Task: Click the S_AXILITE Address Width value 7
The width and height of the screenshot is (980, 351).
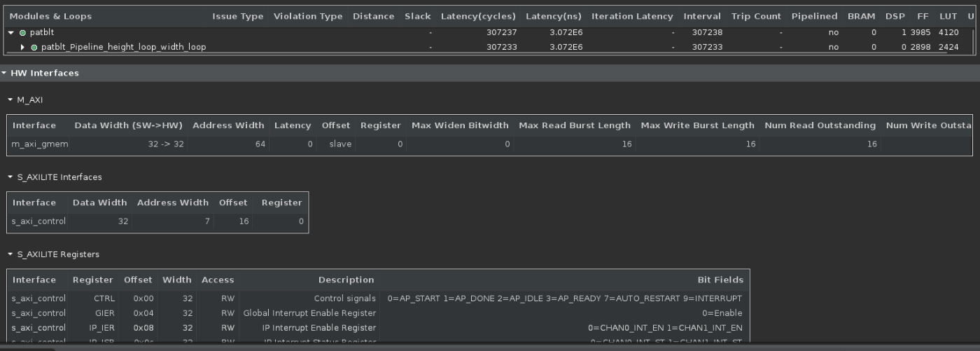Action: [206, 221]
